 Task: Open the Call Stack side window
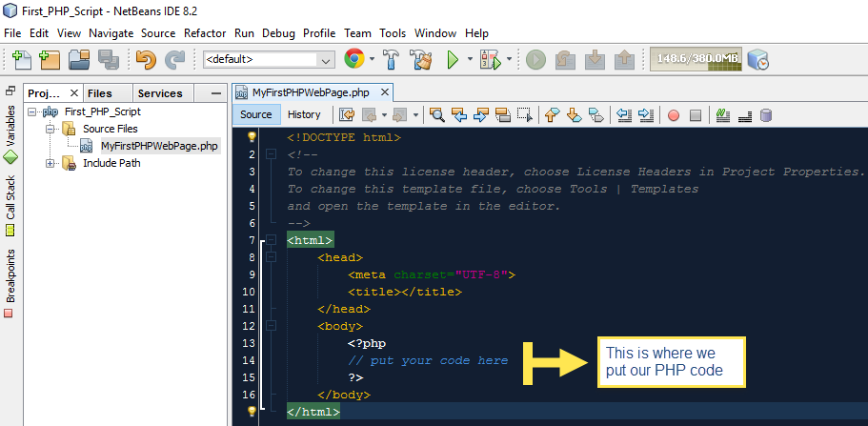[10, 206]
